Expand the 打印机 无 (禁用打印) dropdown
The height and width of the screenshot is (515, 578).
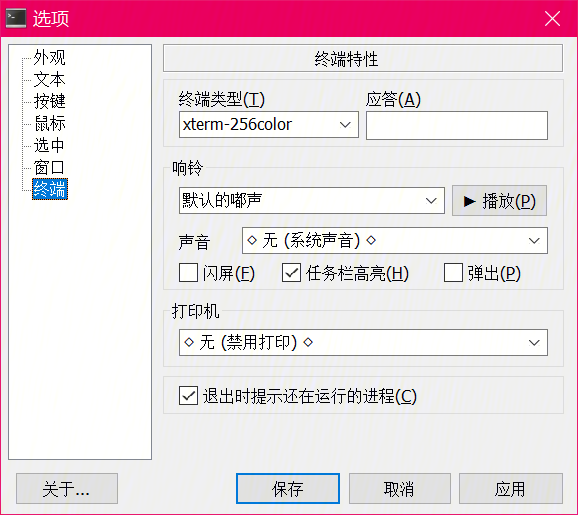click(x=363, y=342)
